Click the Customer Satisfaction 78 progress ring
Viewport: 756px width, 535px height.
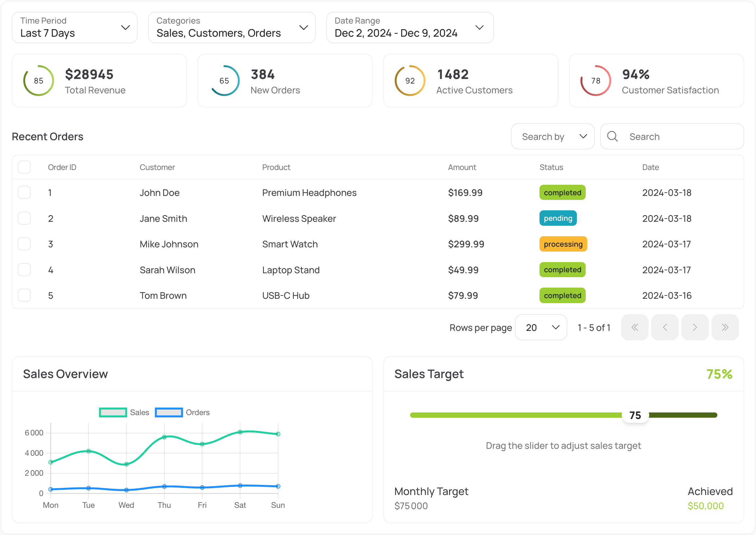tap(595, 81)
